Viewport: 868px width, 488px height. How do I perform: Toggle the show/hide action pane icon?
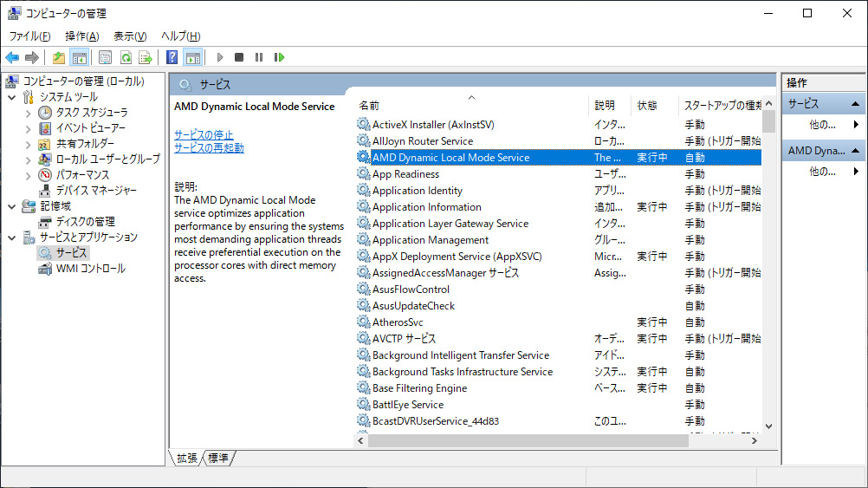[192, 57]
